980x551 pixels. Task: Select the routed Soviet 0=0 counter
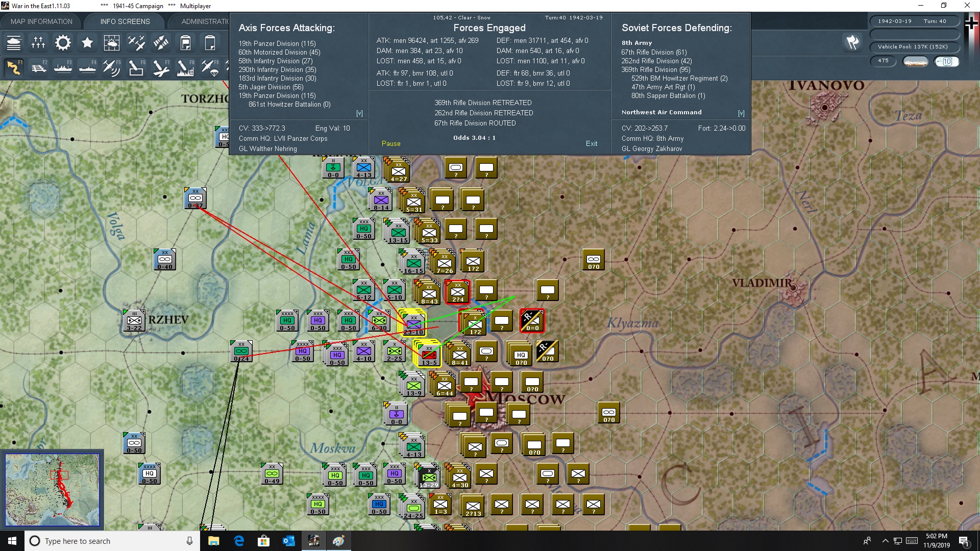[x=532, y=321]
